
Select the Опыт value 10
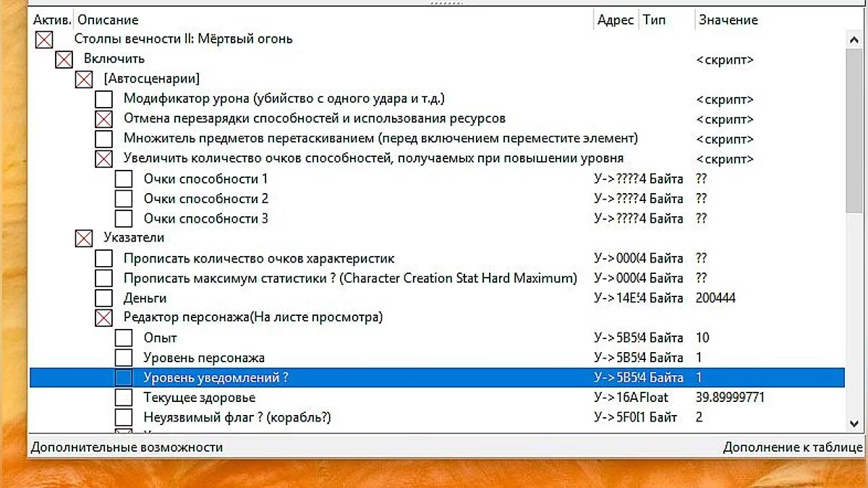click(702, 338)
